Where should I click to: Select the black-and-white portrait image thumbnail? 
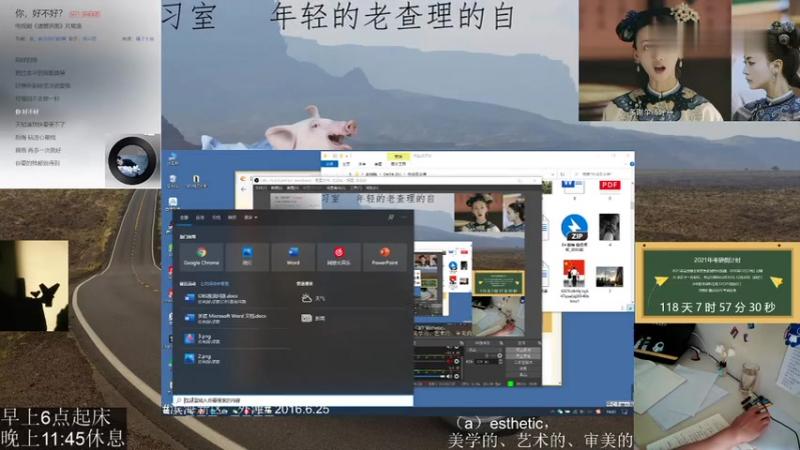coord(609,227)
